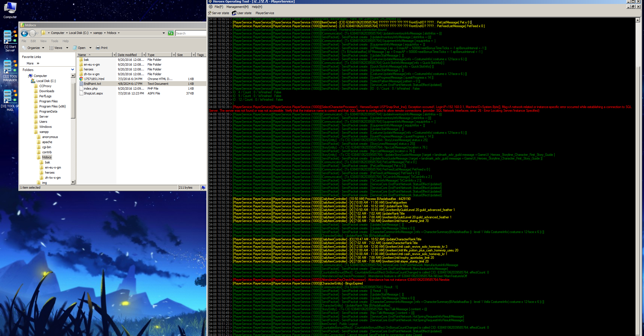Open the Tools menu in htdocs window

[54, 41]
